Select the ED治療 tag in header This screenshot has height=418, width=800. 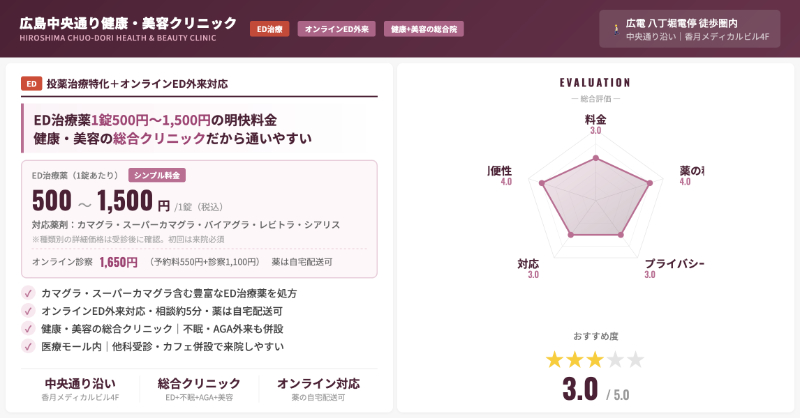270,29
